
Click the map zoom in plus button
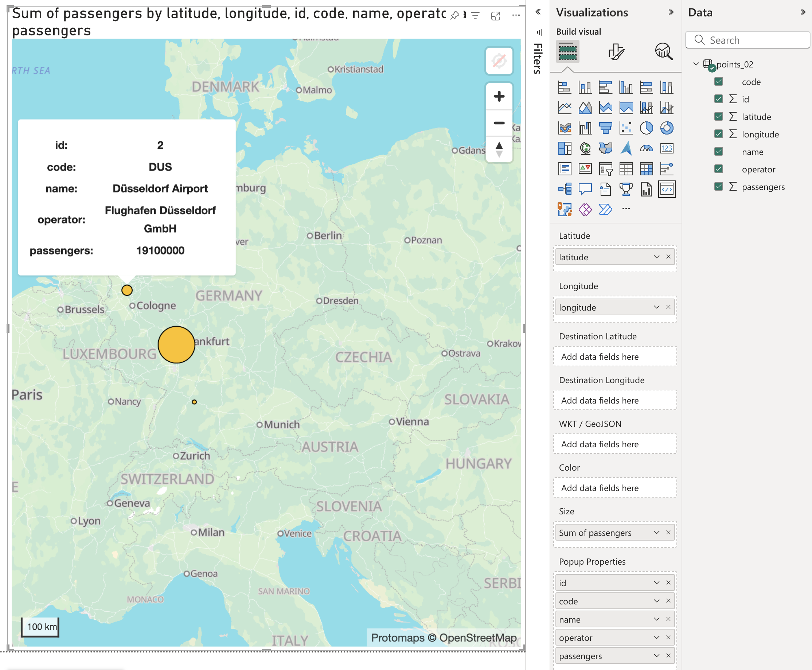(x=499, y=96)
